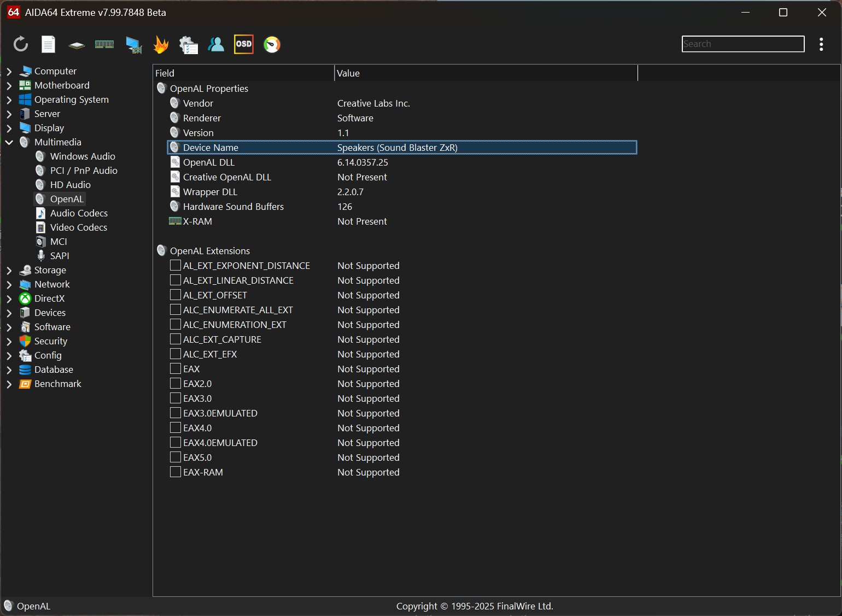Image resolution: width=842 pixels, height=616 pixels.
Task: Select Windows Audio in the tree
Action: click(x=83, y=156)
